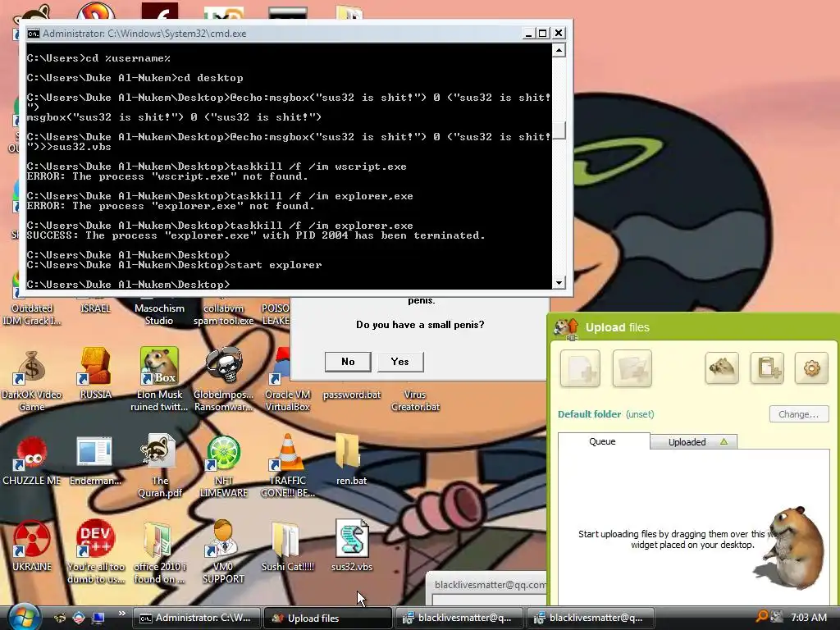Screen dimensions: 840x630
Task: Launch NFT LIMEWARE shortcut
Action: pyautogui.click(x=223, y=453)
